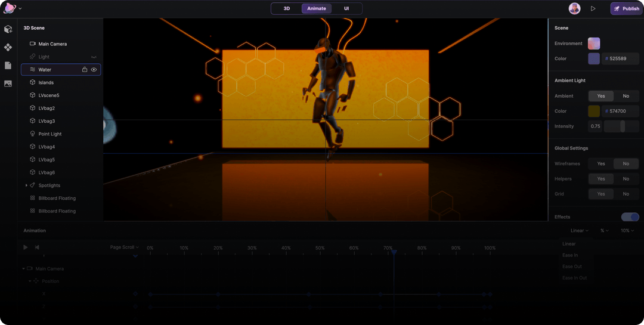
Task: Click the Publish button
Action: pyautogui.click(x=626, y=9)
